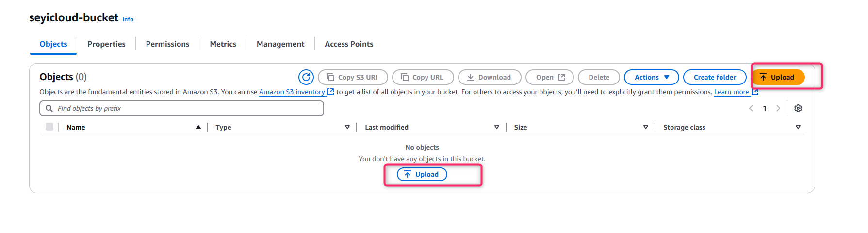This screenshot has width=868, height=233.
Task: Refresh the objects list icon
Action: [306, 77]
